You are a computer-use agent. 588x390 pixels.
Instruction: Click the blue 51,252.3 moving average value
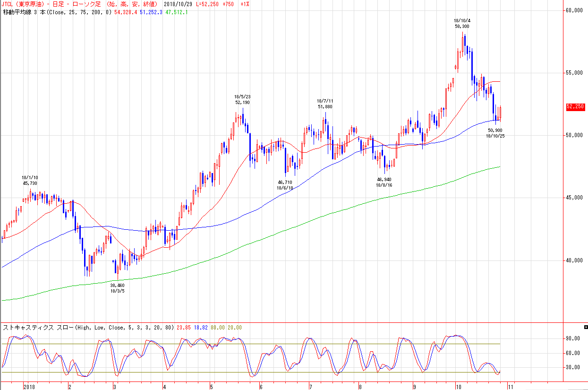151,12
